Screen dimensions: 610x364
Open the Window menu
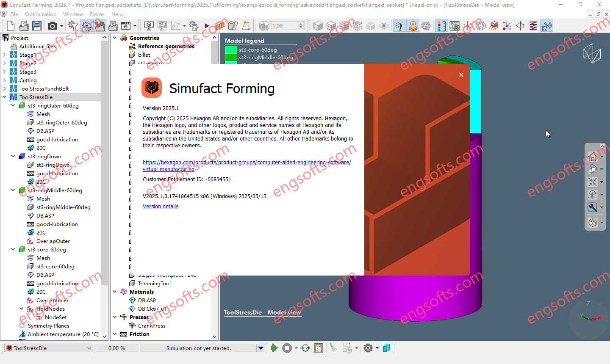tap(73, 14)
